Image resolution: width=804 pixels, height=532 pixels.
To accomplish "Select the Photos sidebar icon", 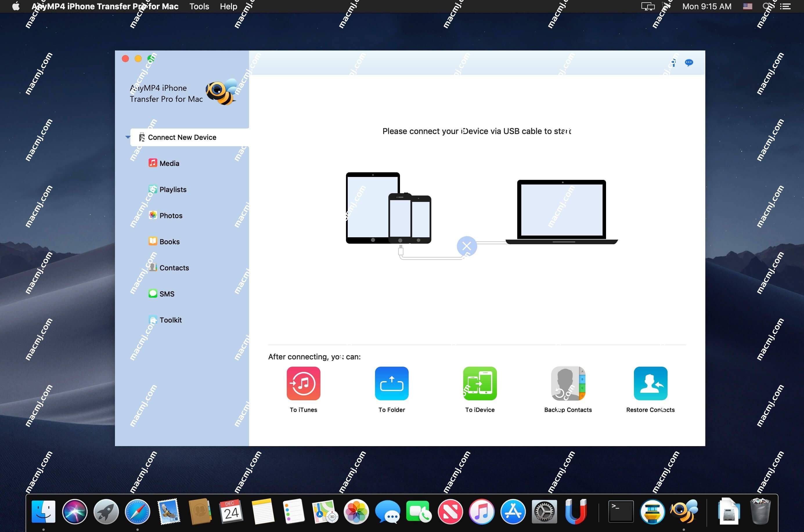I will pyautogui.click(x=152, y=215).
